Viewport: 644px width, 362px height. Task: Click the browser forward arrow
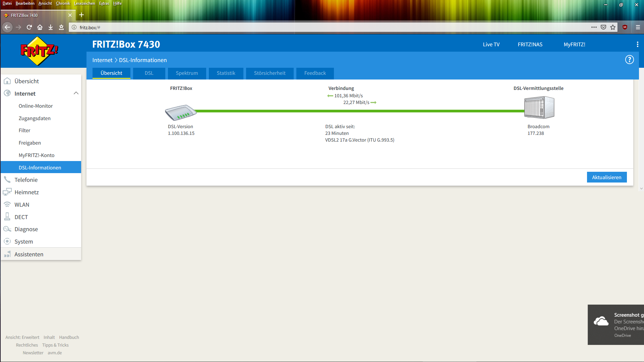click(x=18, y=27)
